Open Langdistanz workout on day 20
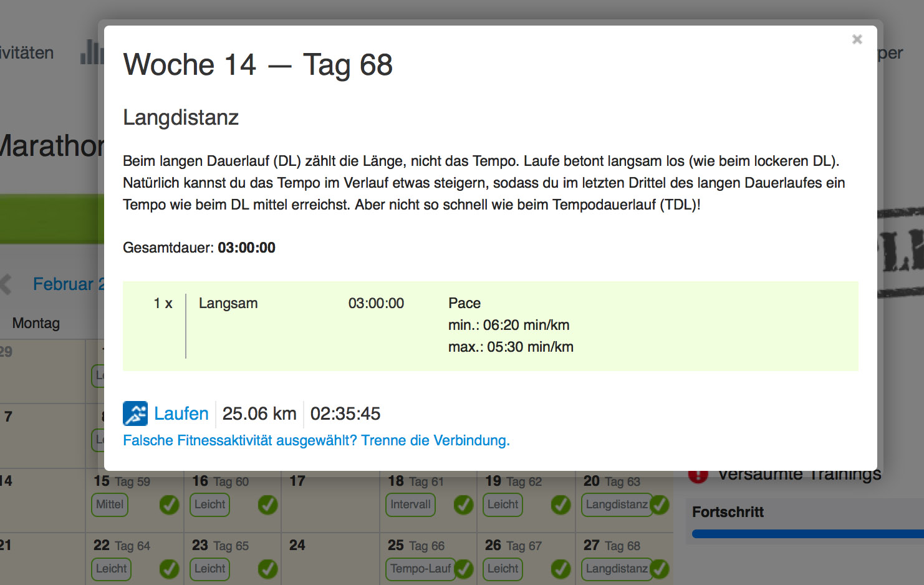 pyautogui.click(x=616, y=505)
